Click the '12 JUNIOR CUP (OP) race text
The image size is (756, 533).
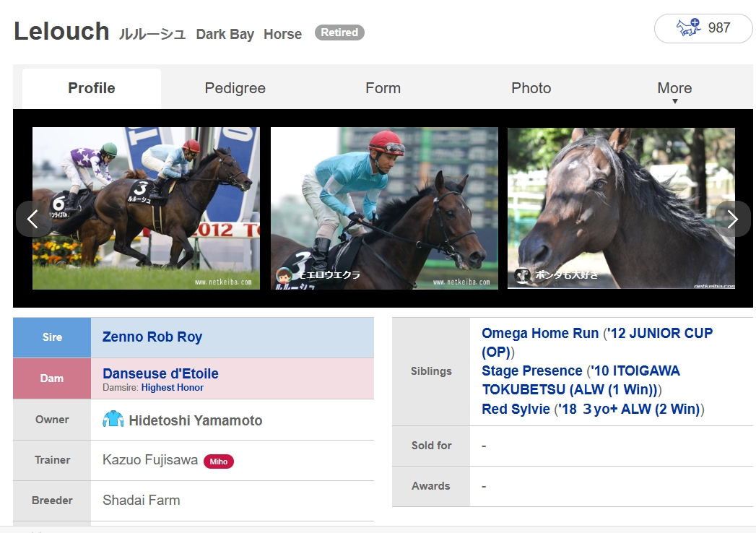coord(597,342)
